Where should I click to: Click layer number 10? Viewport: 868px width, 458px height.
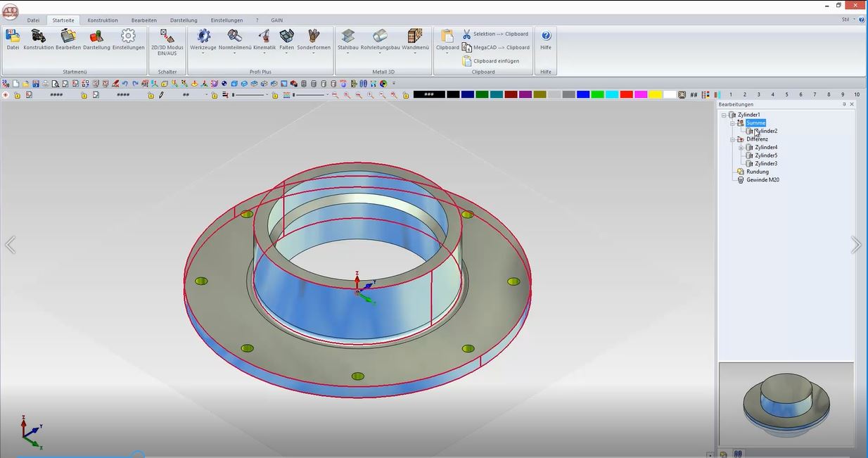click(x=857, y=95)
